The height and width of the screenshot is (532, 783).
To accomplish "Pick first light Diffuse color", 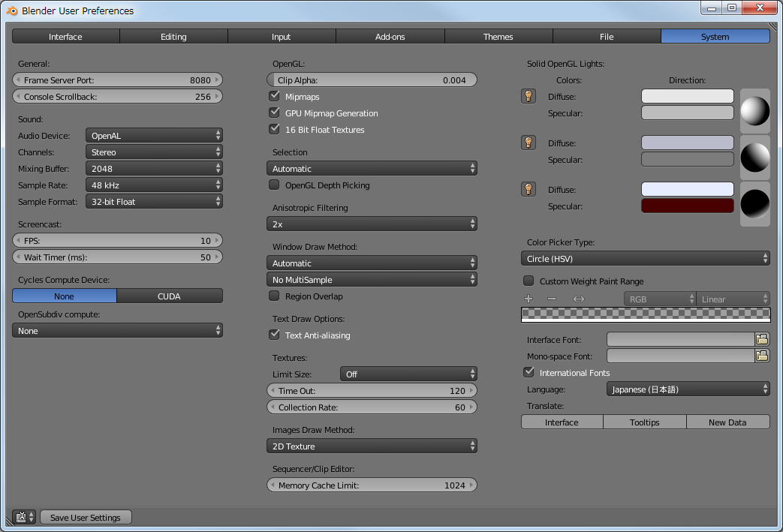I will coord(687,96).
